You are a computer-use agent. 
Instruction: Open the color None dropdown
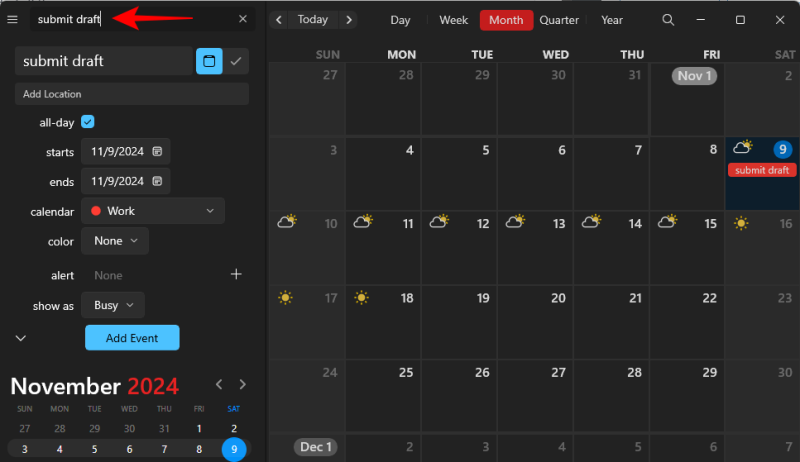(115, 241)
